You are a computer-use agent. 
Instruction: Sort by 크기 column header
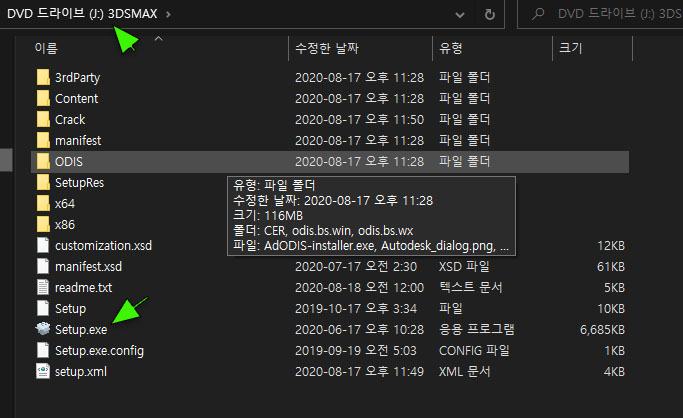[x=570, y=48]
